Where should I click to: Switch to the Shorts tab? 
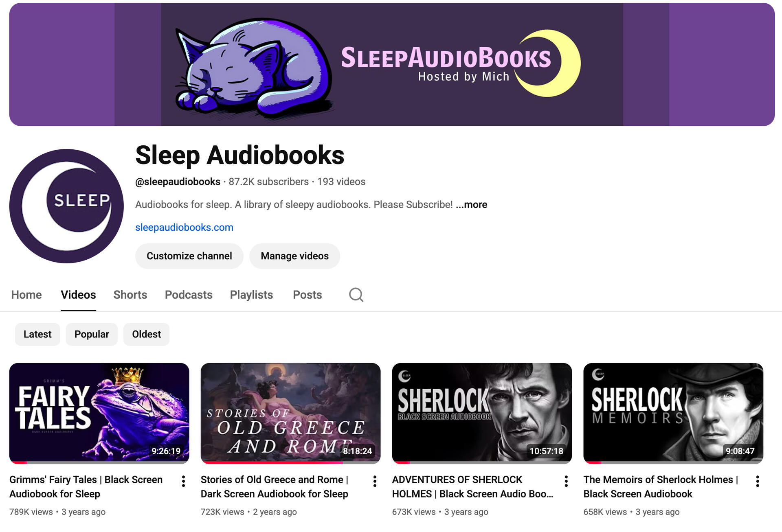[x=130, y=295]
